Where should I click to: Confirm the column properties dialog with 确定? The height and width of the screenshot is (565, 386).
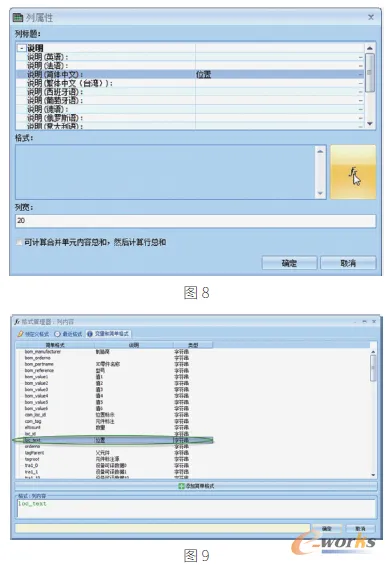coord(289,263)
